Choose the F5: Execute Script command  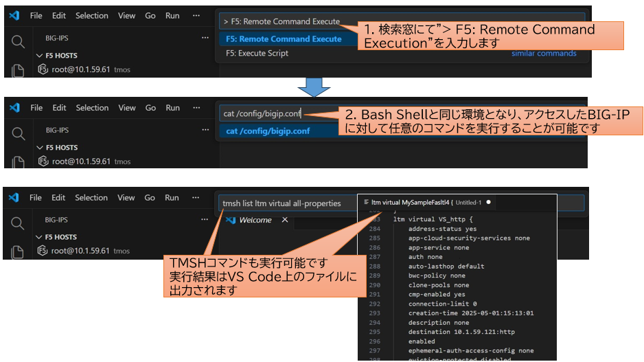(257, 53)
